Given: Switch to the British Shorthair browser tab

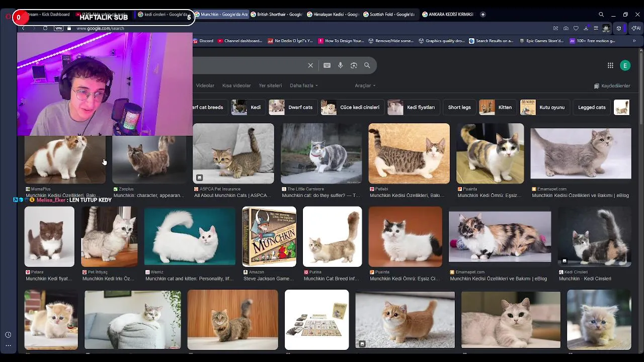Looking at the screenshot, I should 277,15.
